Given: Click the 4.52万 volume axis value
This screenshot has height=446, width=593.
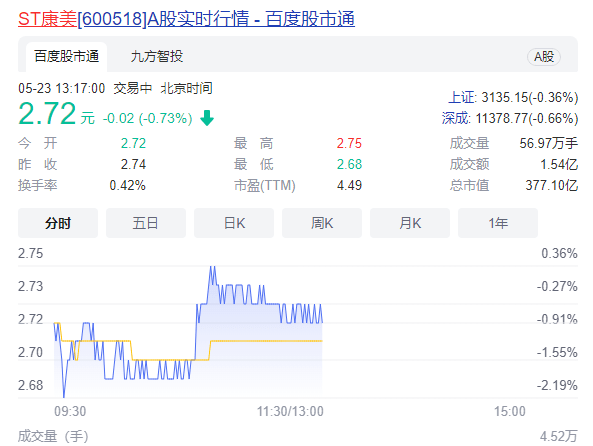Looking at the screenshot, I should (x=559, y=436).
